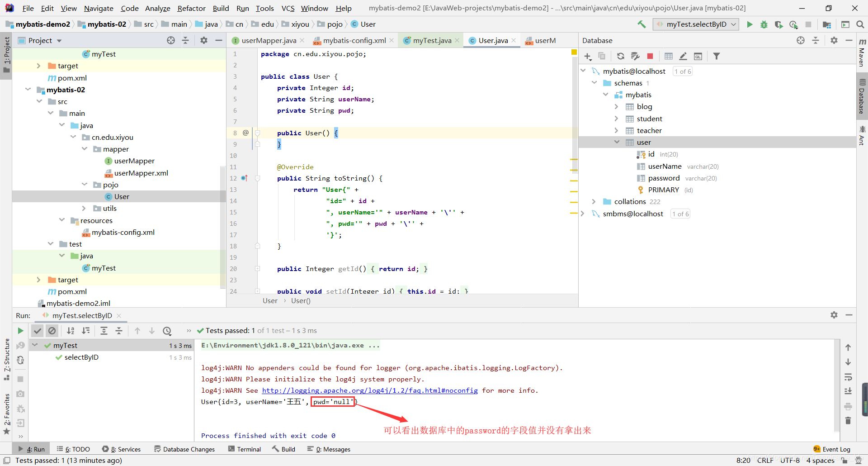868x466 pixels.
Task: Click the Build hammer icon in top toolbar
Action: pyautogui.click(x=642, y=24)
